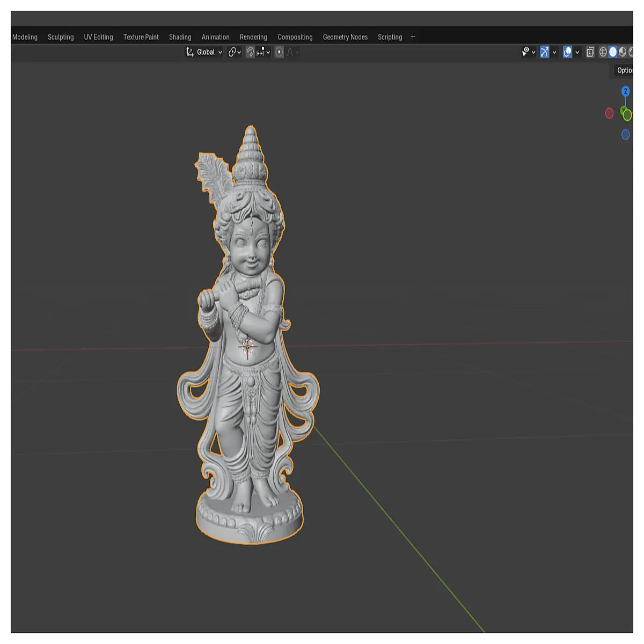Open the UV Editing workspace tab
644x644 pixels.
point(99,37)
